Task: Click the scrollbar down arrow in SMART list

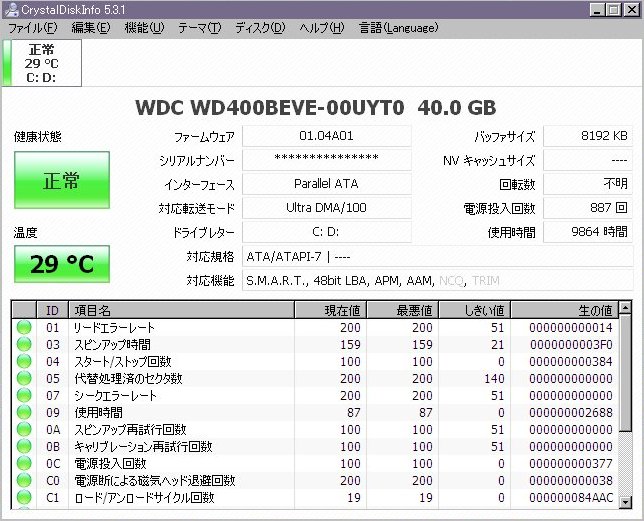Action: pyautogui.click(x=625, y=502)
